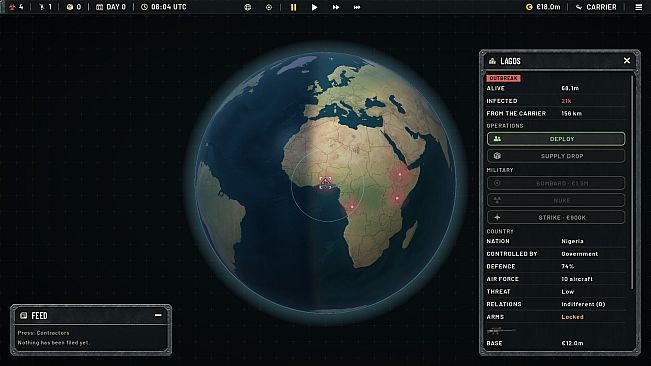The image size is (651, 366).
Task: Open the hamburger main menu
Action: 639,7
